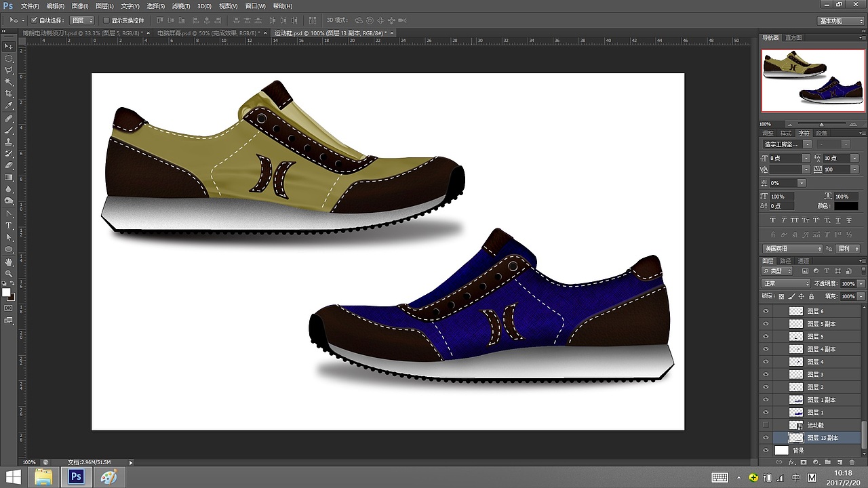The image size is (868, 488).
Task: Open the auto-select 图层 dropdown
Action: [x=82, y=20]
